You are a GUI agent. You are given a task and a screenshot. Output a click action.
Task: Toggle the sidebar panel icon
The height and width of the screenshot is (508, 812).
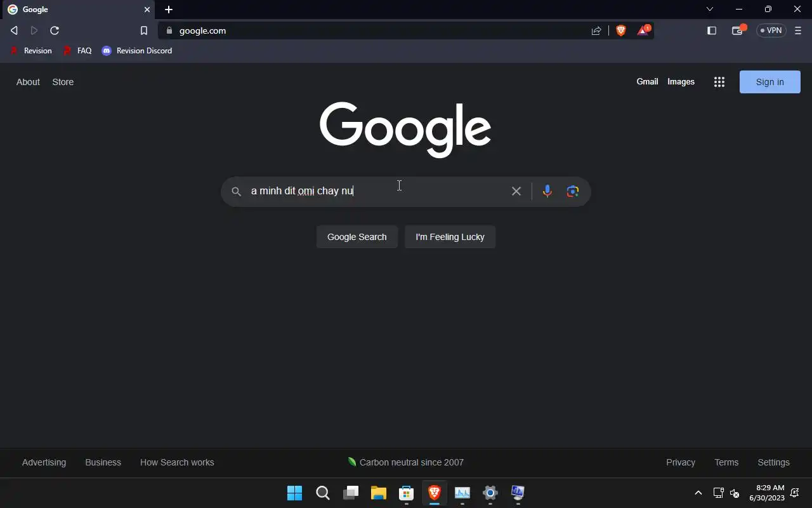(x=712, y=30)
